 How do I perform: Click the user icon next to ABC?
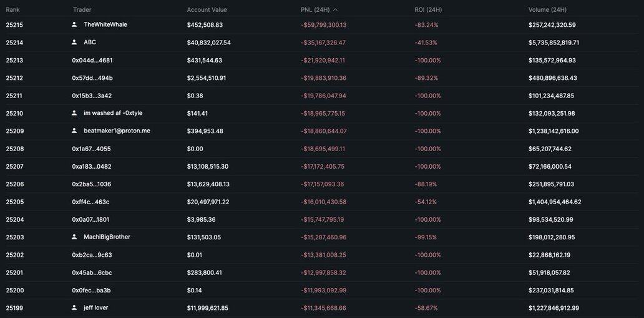tap(74, 42)
